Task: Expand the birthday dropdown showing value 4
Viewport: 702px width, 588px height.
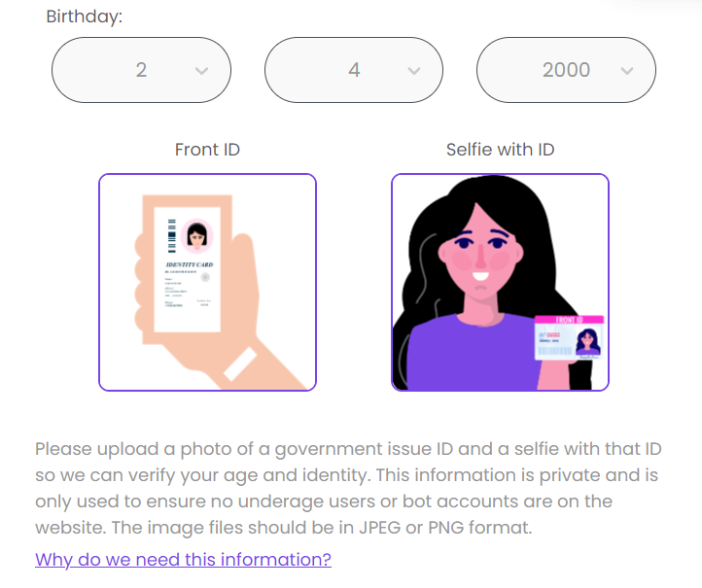Action: [x=354, y=70]
